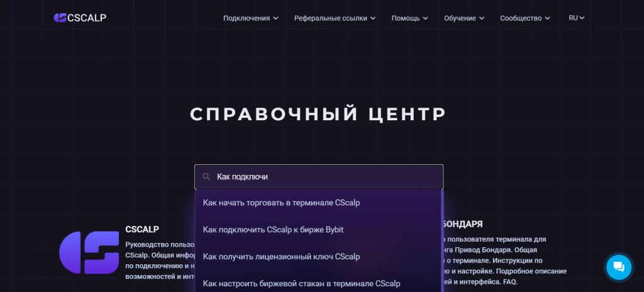Click the suggestion list scrollbar
Image resolution: width=644 pixels, height=292 pixels.
(x=442, y=240)
